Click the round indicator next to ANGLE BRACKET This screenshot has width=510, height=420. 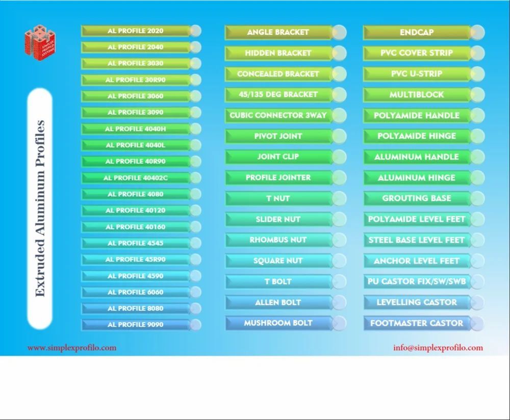(x=339, y=33)
